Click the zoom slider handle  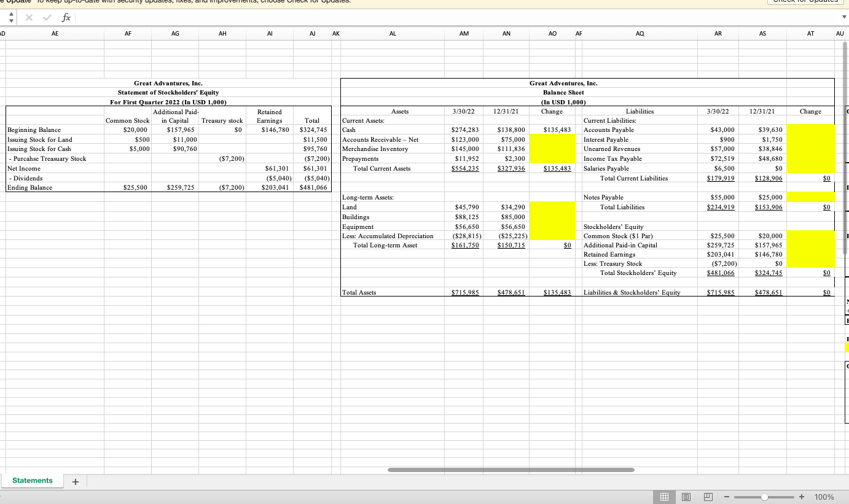764,497
